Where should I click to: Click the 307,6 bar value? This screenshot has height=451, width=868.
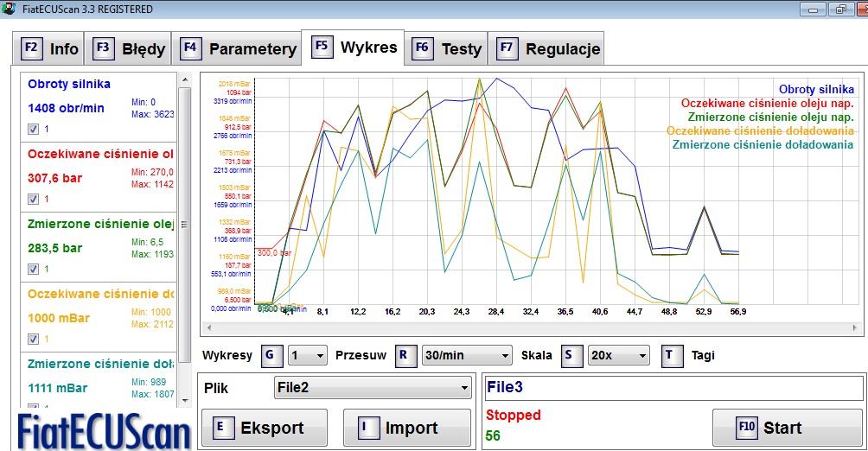(x=54, y=178)
